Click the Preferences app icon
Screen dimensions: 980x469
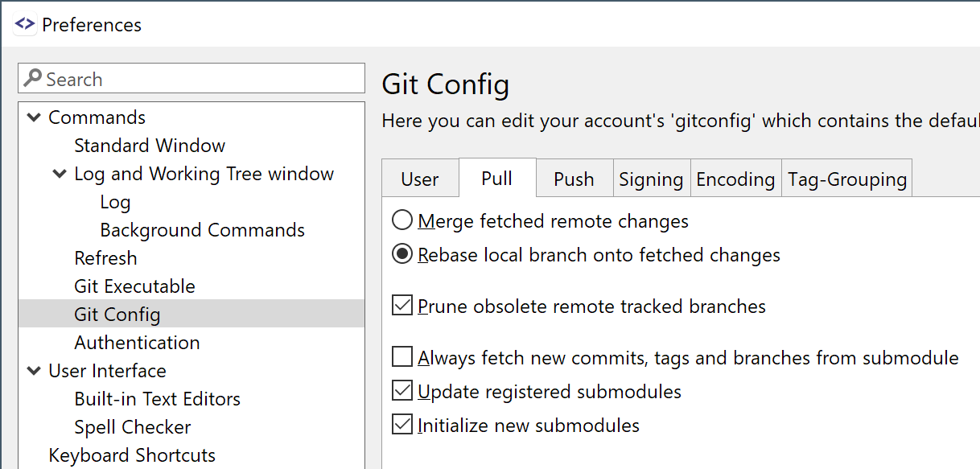point(25,24)
